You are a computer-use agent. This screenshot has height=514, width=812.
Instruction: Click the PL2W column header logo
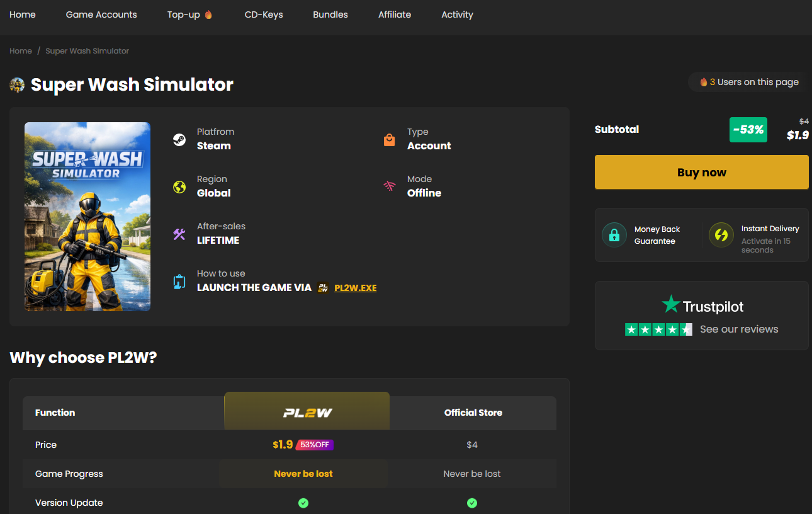[x=307, y=413]
